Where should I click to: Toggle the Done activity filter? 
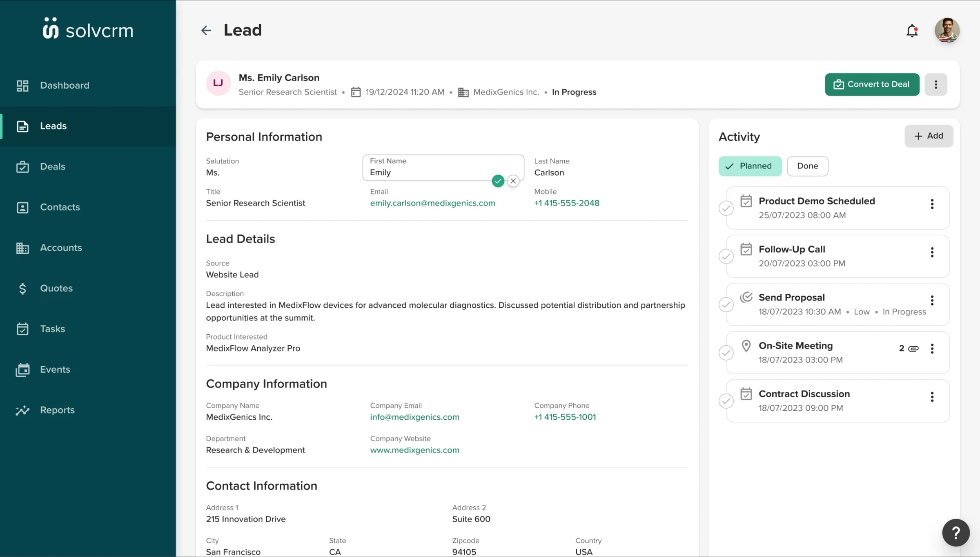coord(807,166)
